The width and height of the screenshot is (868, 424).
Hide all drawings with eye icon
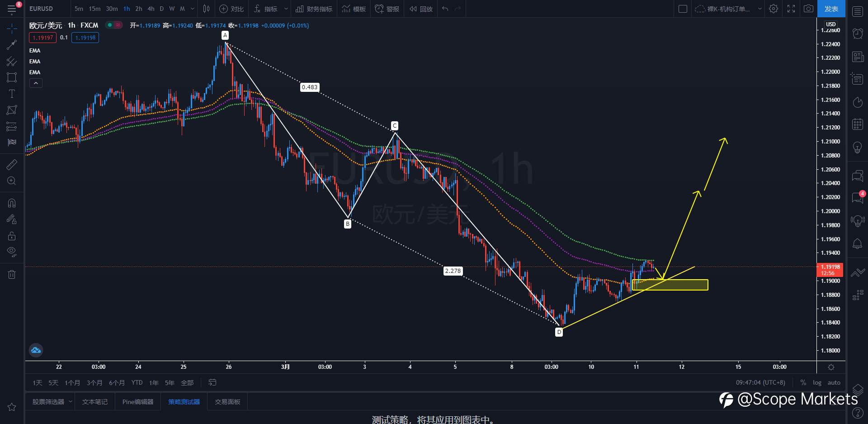click(12, 252)
